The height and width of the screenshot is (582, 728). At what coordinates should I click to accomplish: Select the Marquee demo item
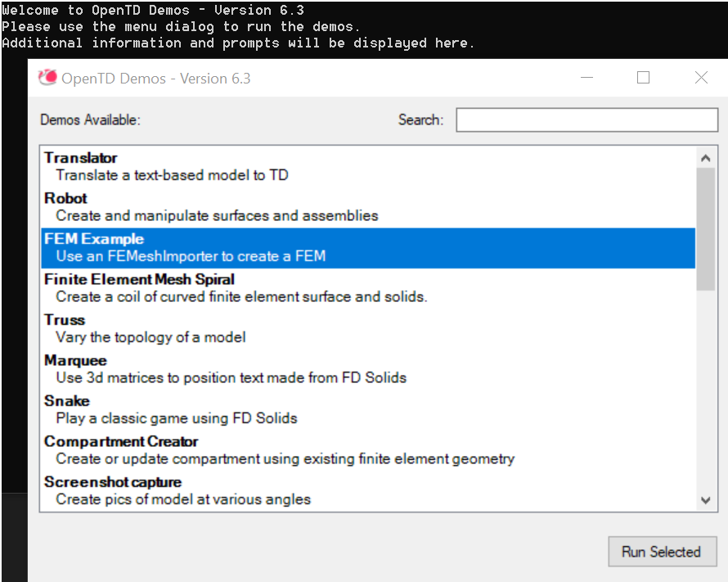click(368, 369)
